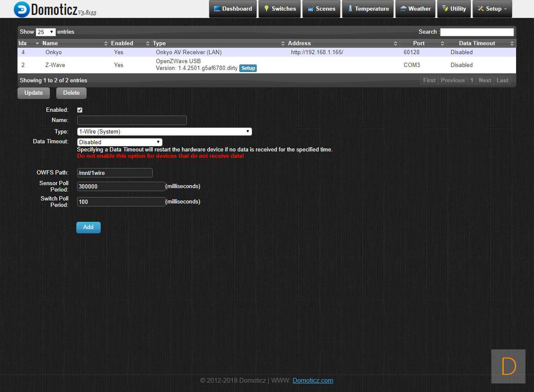
Task: Click the Temperature thermometer icon
Action: [350, 9]
